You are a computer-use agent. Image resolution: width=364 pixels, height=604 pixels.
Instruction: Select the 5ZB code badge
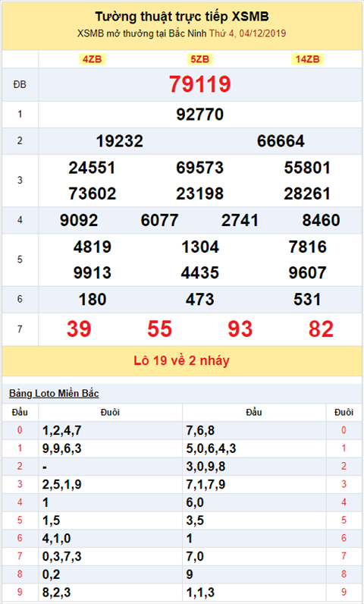[199, 59]
